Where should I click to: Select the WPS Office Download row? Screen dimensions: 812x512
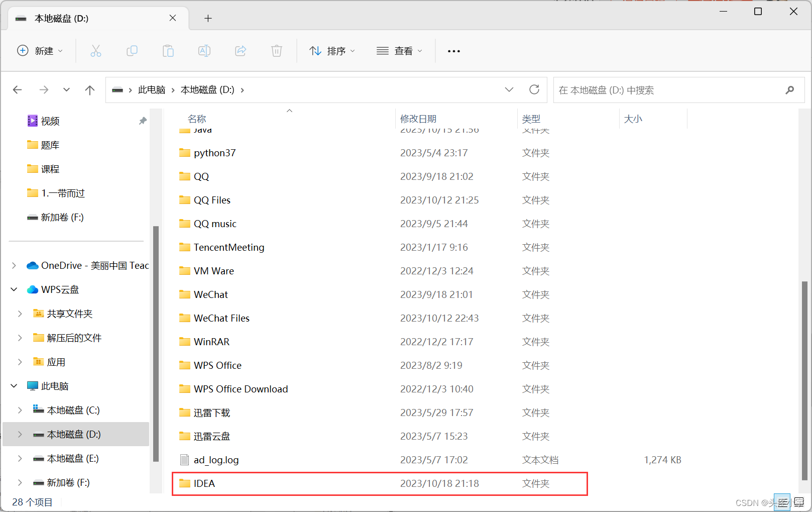pos(380,389)
